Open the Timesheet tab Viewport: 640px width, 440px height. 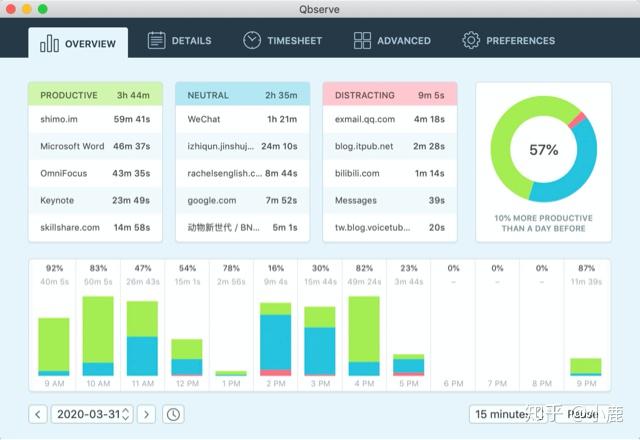click(283, 40)
